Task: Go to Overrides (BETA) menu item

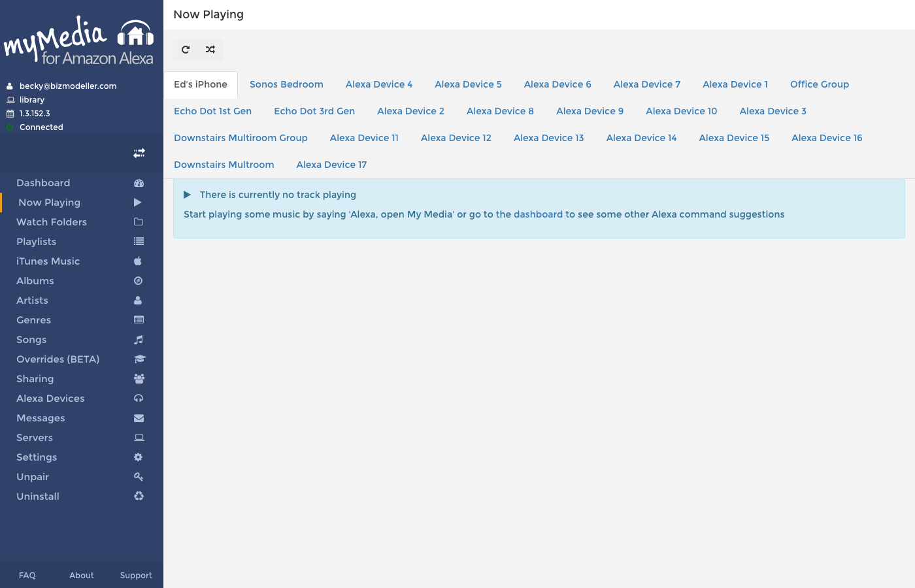Action: tap(58, 359)
